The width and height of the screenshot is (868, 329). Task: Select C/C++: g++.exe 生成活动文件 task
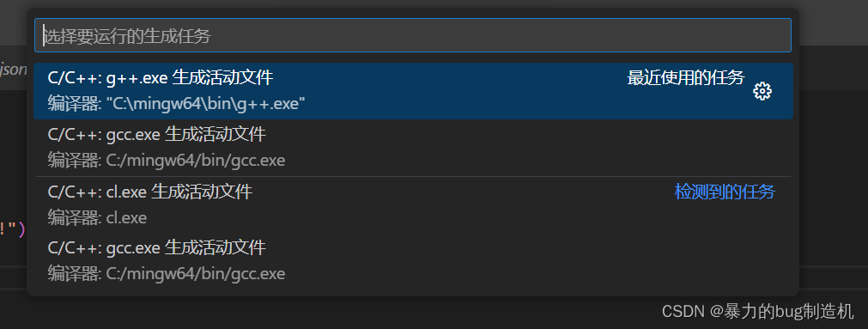(413, 91)
